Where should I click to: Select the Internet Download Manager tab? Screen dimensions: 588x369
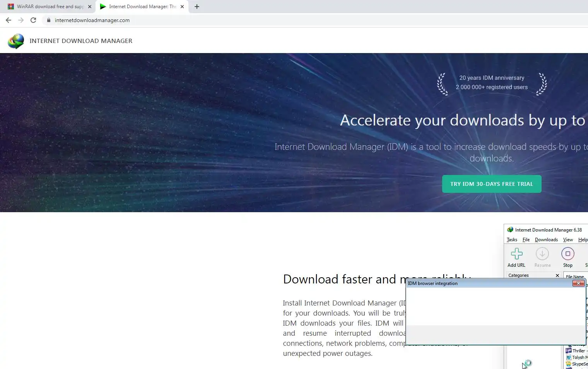(x=142, y=7)
